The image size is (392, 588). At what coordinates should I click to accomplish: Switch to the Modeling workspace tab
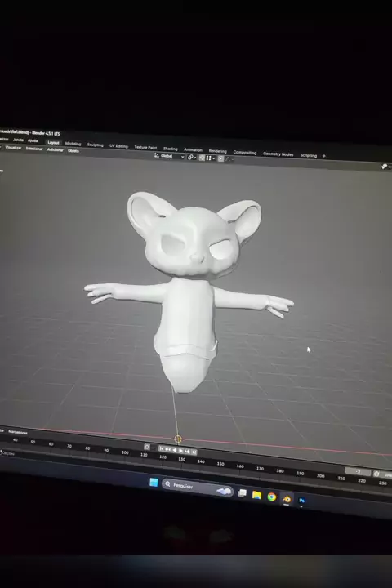(x=73, y=144)
